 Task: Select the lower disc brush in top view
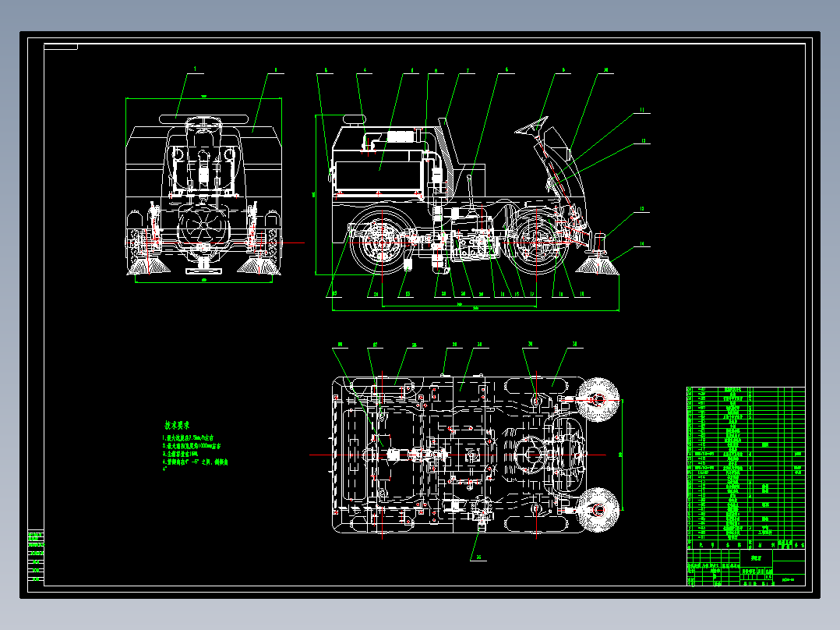(597, 510)
